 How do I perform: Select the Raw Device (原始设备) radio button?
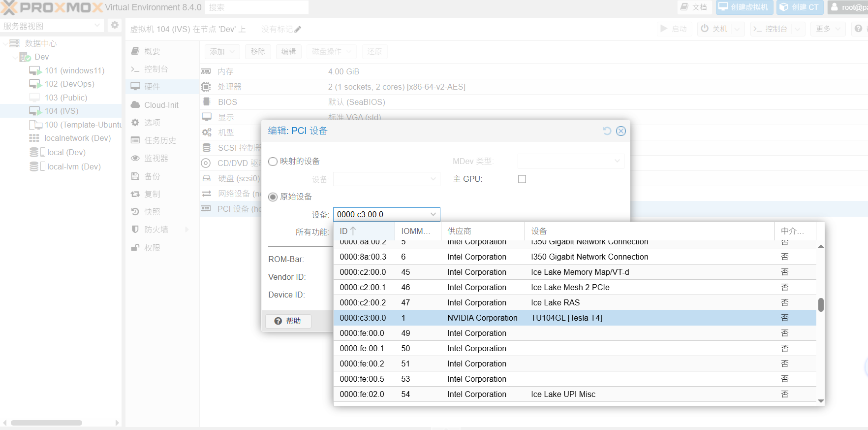[273, 197]
